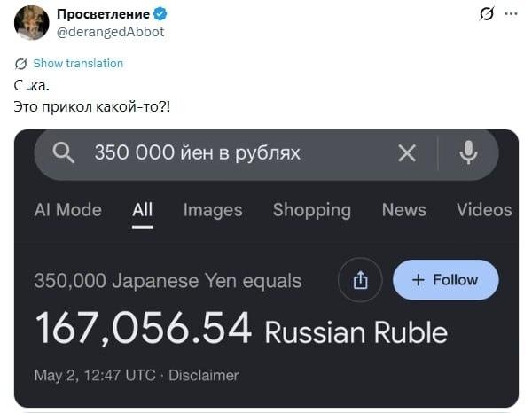
Task: Open the Disclaimer link
Action: tap(204, 376)
